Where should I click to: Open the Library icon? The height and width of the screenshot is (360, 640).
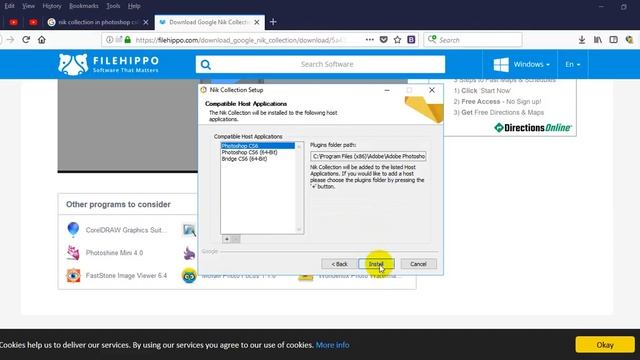(598, 40)
